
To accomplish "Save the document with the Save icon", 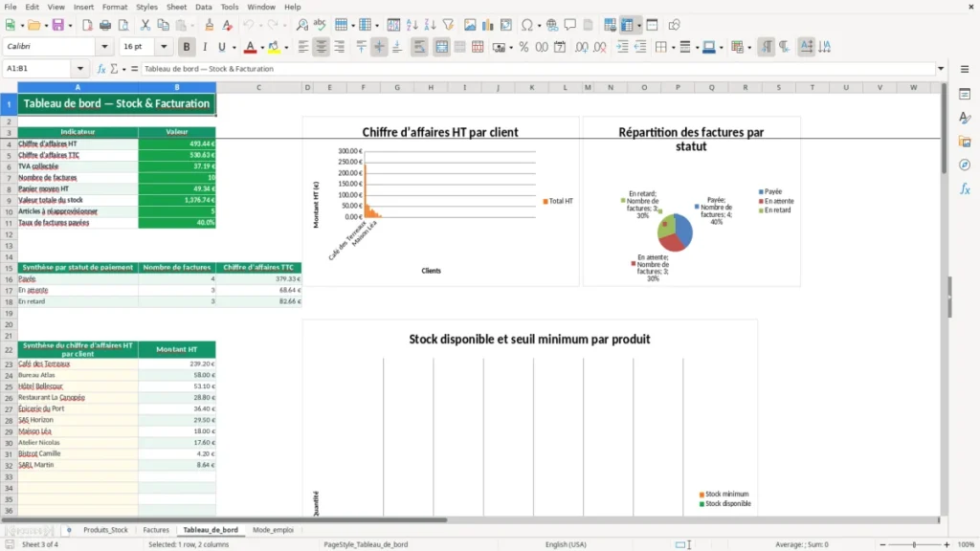I will [x=58, y=25].
